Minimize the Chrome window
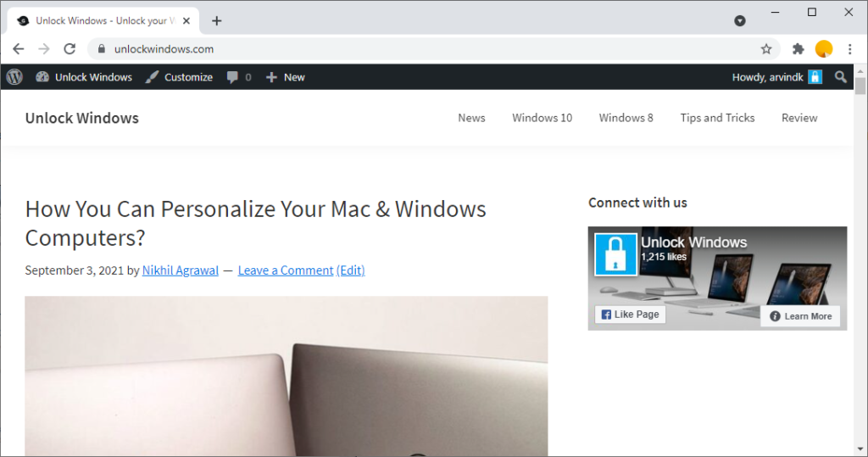This screenshot has height=457, width=868. coord(775,12)
